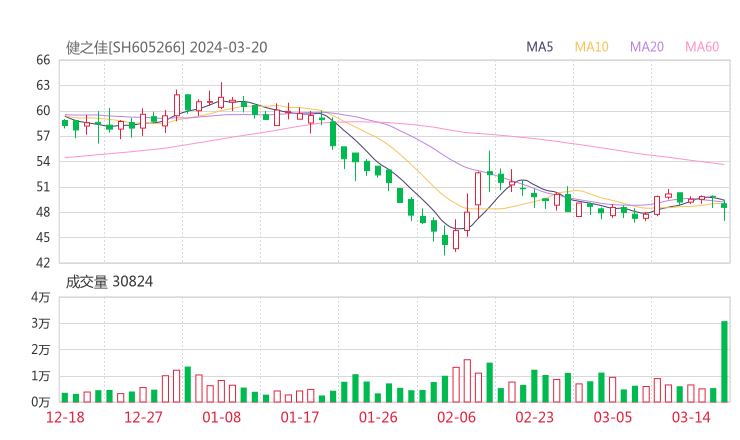Click the MA20 legend label
Image resolution: width=740 pixels, height=440 pixels.
coord(647,47)
